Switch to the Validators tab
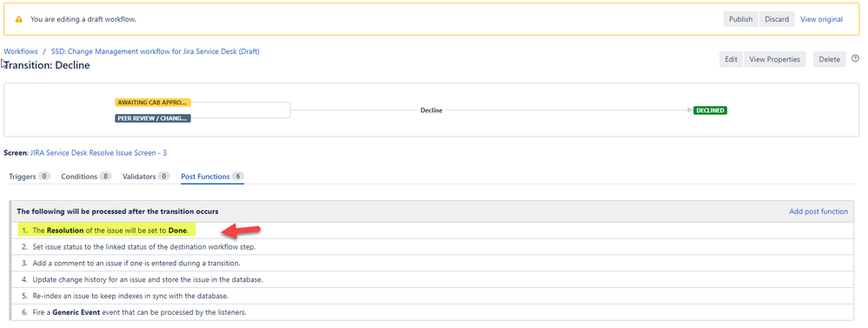Screen dimensions: 868x328 tap(146, 177)
